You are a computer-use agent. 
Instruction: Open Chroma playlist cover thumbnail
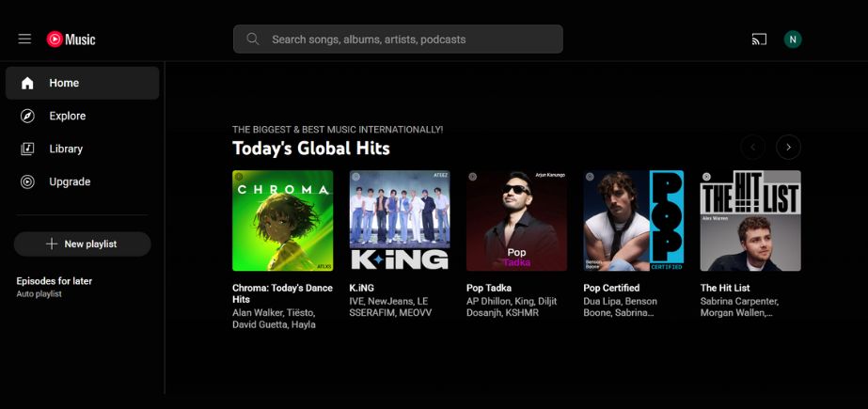(283, 220)
